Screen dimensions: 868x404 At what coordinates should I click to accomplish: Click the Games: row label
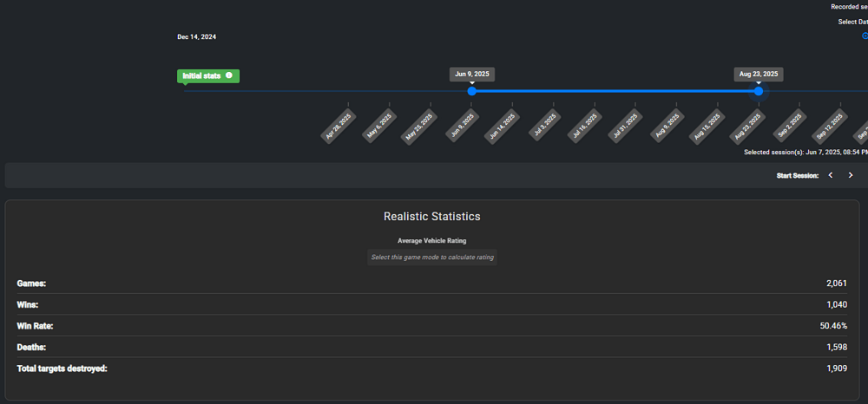pyautogui.click(x=31, y=283)
